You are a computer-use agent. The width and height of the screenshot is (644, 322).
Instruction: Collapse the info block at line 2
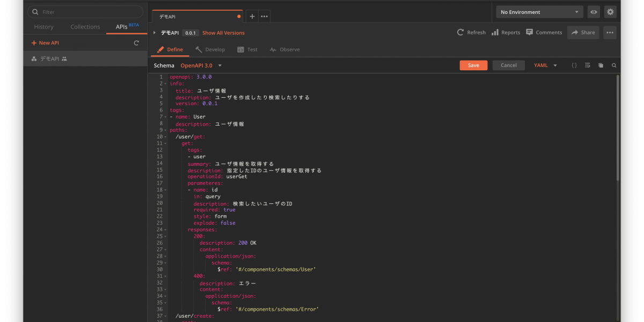(x=165, y=84)
